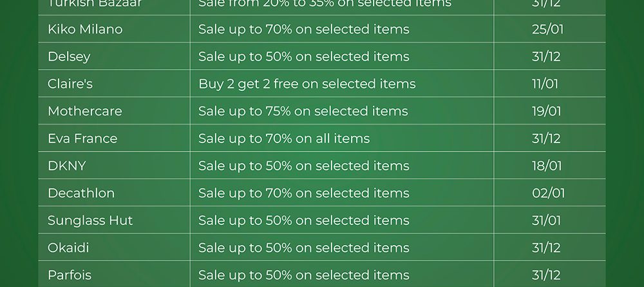
Task: Select the DKNY brand cell
Action: [x=66, y=166]
